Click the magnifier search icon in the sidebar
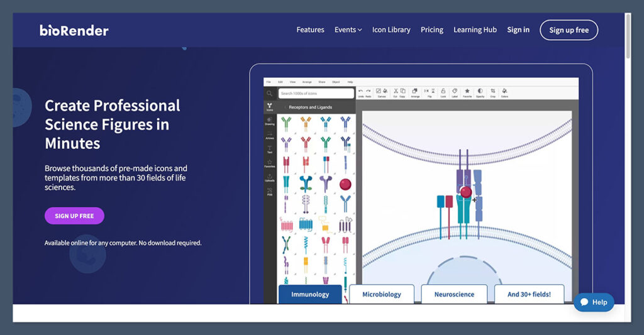 pyautogui.click(x=269, y=94)
